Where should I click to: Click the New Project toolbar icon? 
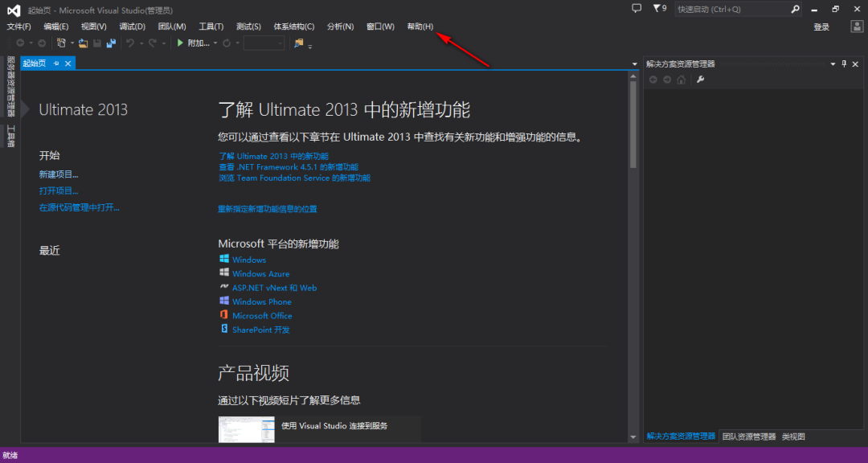[x=61, y=43]
